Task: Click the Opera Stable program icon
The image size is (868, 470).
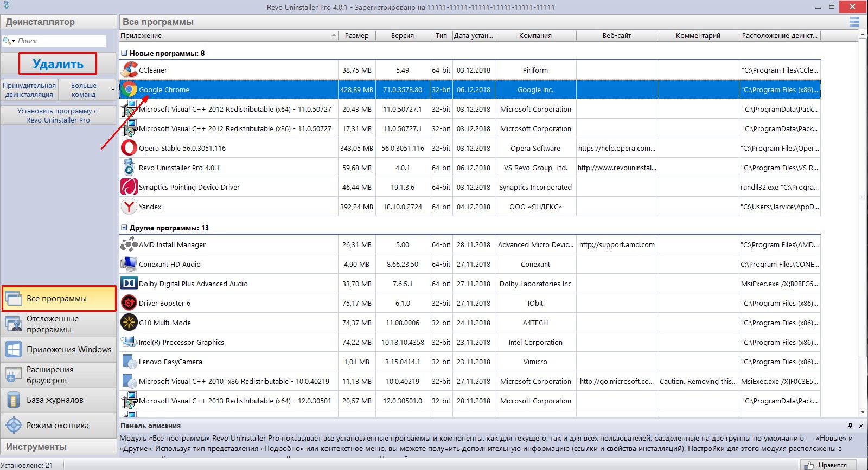Action: pos(129,148)
